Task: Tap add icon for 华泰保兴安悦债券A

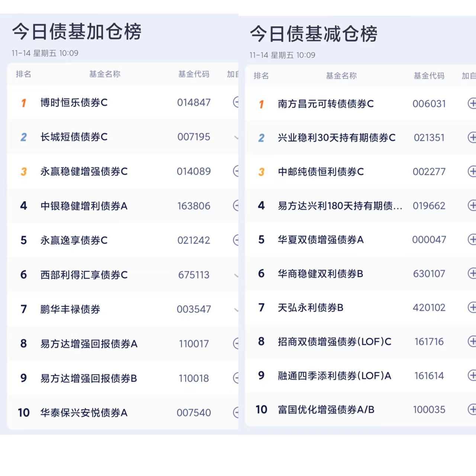Action: 236,412
